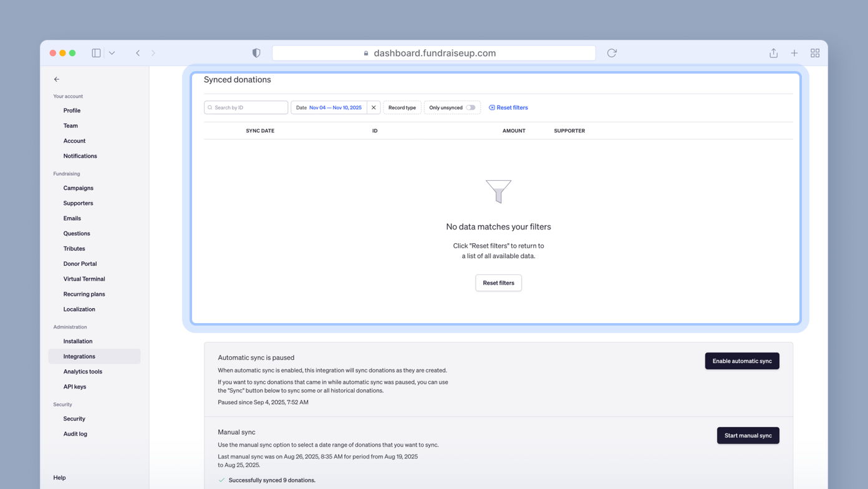868x489 pixels.
Task: Click the Reset filters link in filter bar
Action: (508, 107)
